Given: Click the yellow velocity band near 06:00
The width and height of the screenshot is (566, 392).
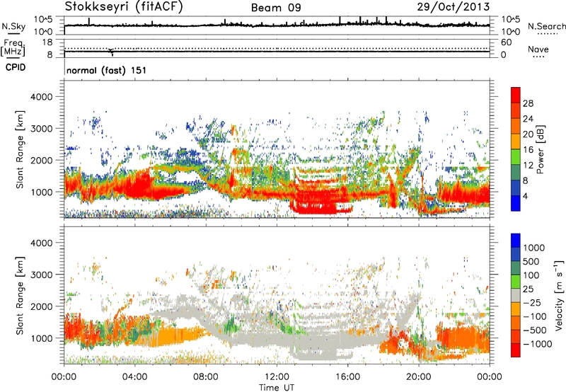Looking at the screenshot, I should coord(177,335).
